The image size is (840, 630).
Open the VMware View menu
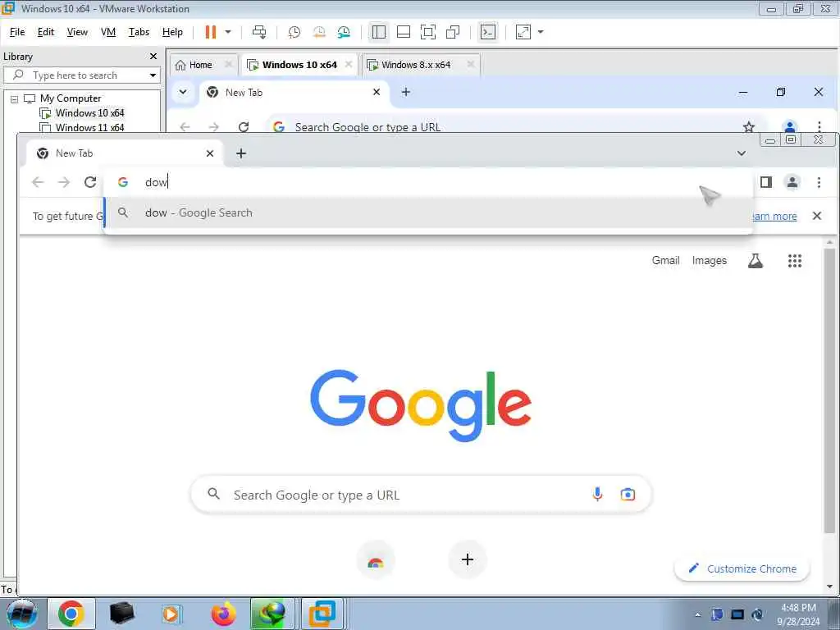coord(77,32)
